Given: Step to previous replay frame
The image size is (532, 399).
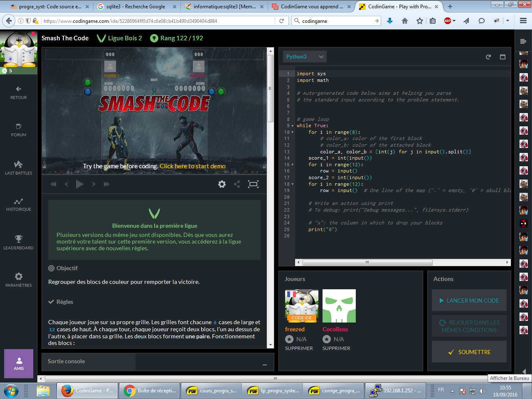Looking at the screenshot, I should (x=66, y=184).
